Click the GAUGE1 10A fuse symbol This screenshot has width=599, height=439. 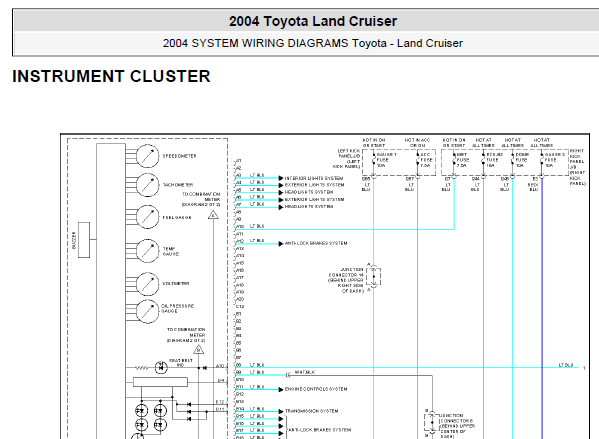[x=374, y=159]
